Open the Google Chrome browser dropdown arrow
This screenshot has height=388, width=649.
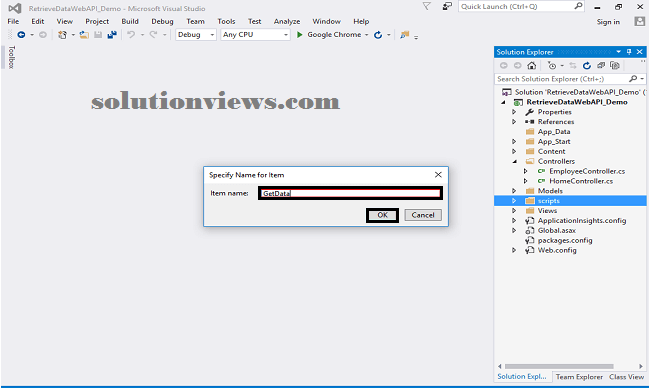click(367, 35)
